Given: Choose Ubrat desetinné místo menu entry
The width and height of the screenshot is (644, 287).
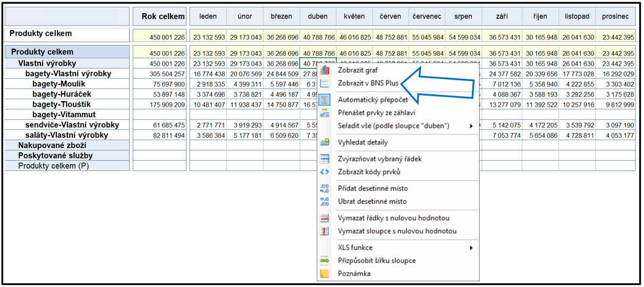Looking at the screenshot, I should pos(372,202).
